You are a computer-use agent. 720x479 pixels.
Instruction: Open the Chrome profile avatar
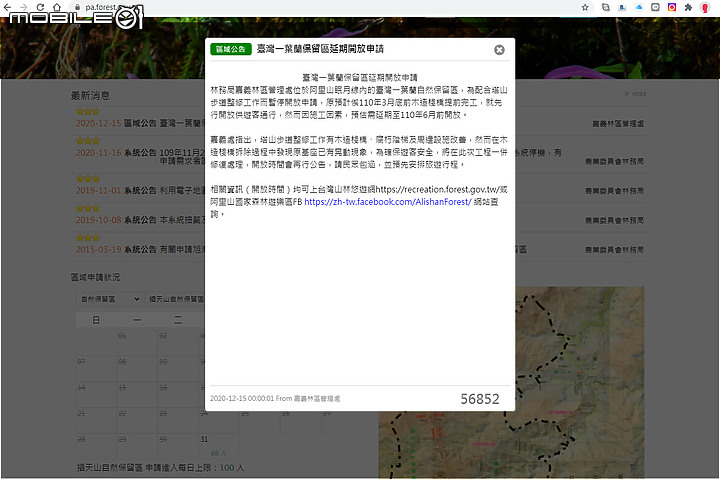pos(706,7)
